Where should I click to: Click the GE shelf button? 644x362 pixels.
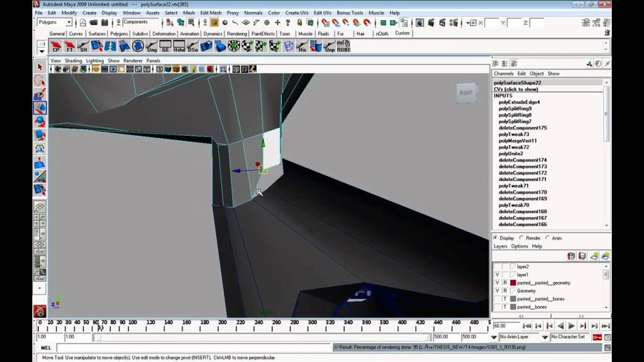(x=165, y=46)
